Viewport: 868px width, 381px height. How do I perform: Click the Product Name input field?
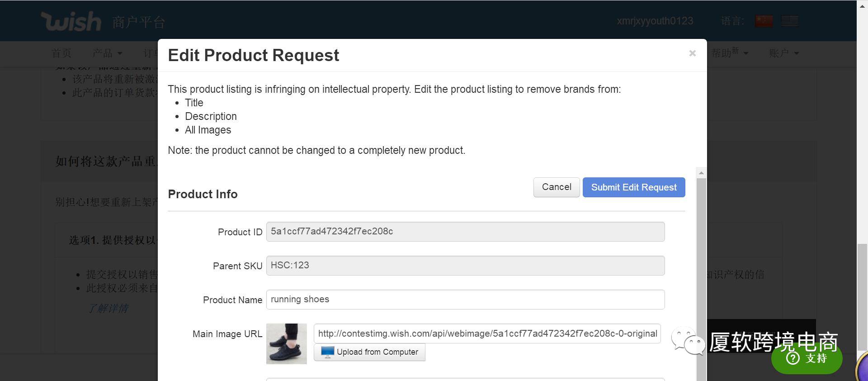465,300
